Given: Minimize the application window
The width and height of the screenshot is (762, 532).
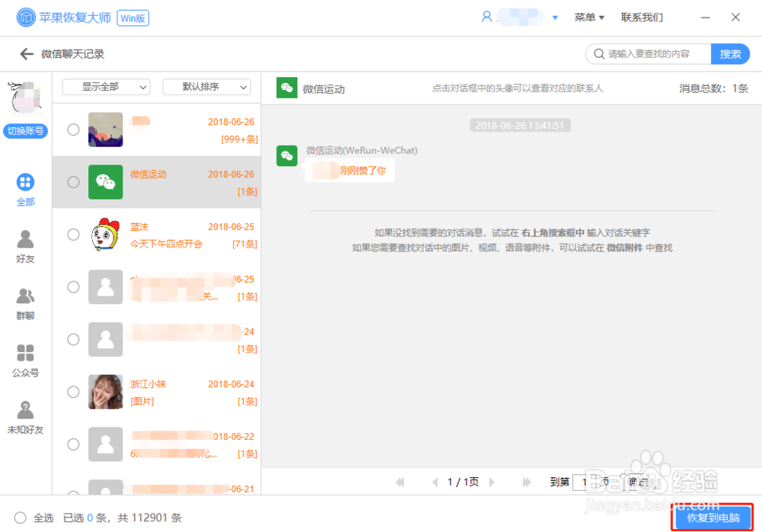Looking at the screenshot, I should (x=705, y=18).
